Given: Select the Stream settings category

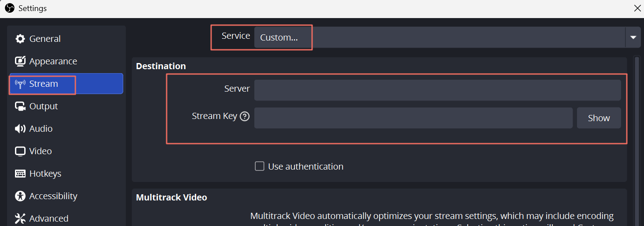Looking at the screenshot, I should (x=66, y=84).
